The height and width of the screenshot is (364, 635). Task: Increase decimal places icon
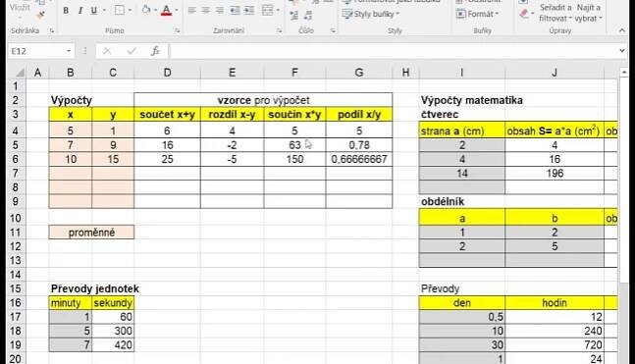[x=294, y=16]
